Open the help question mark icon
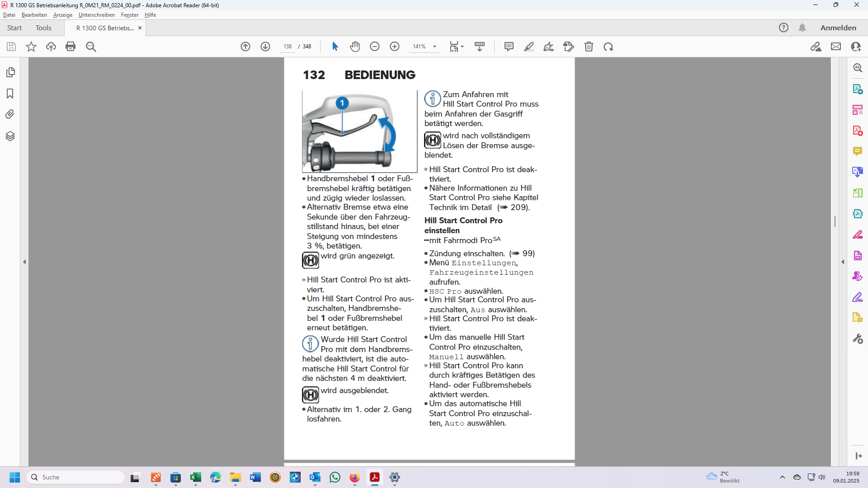The width and height of the screenshot is (868, 488). (x=783, y=28)
